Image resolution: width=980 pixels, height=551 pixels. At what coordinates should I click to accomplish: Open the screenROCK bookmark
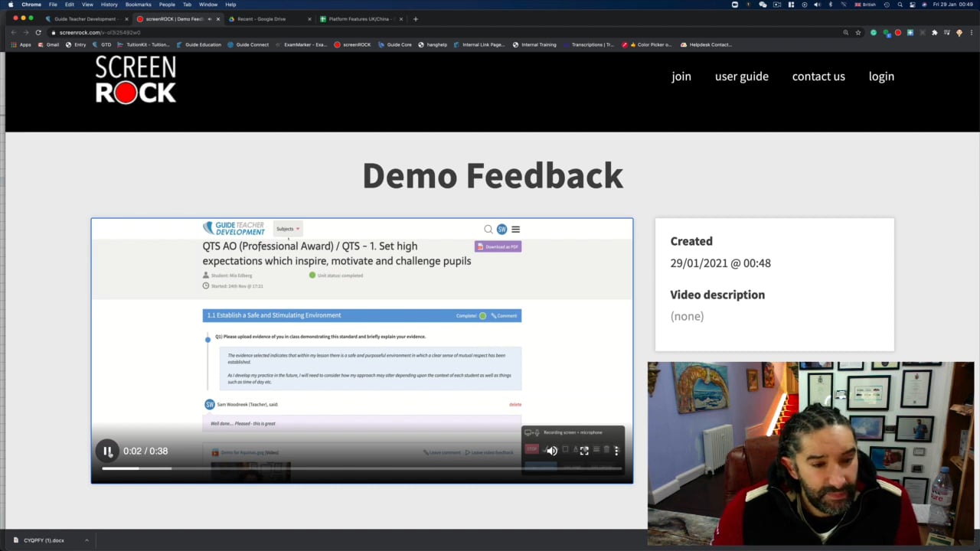pos(352,44)
